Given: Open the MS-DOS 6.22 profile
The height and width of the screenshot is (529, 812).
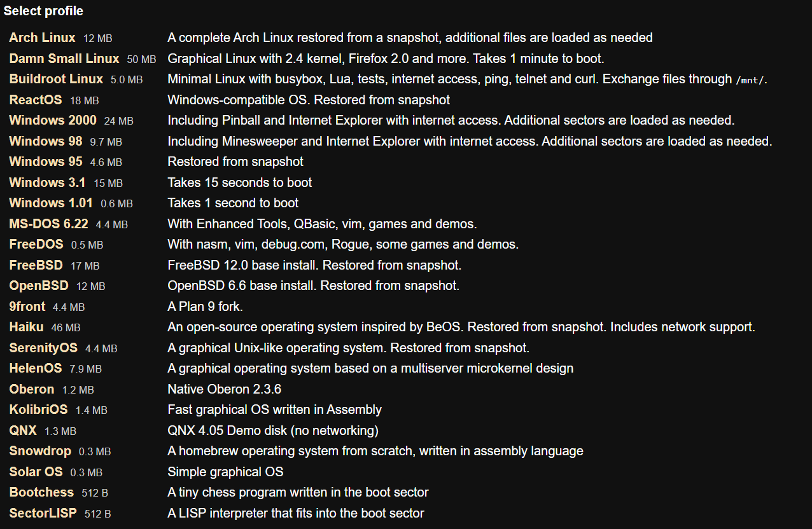Looking at the screenshot, I should coord(48,224).
